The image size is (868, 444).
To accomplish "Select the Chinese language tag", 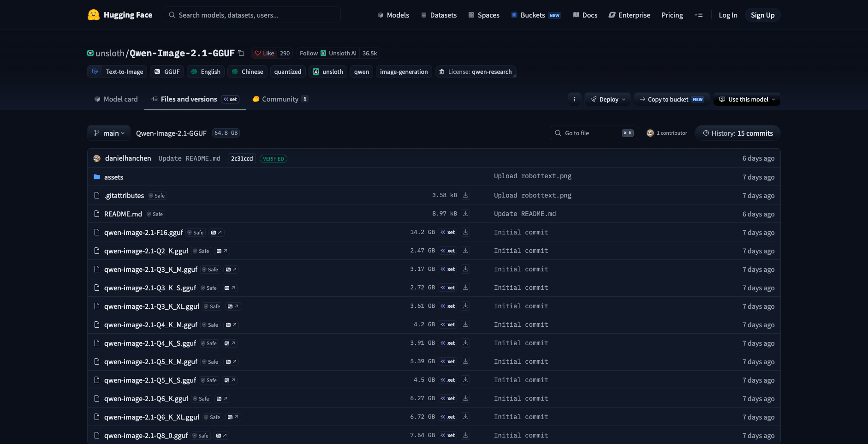I will 247,72.
